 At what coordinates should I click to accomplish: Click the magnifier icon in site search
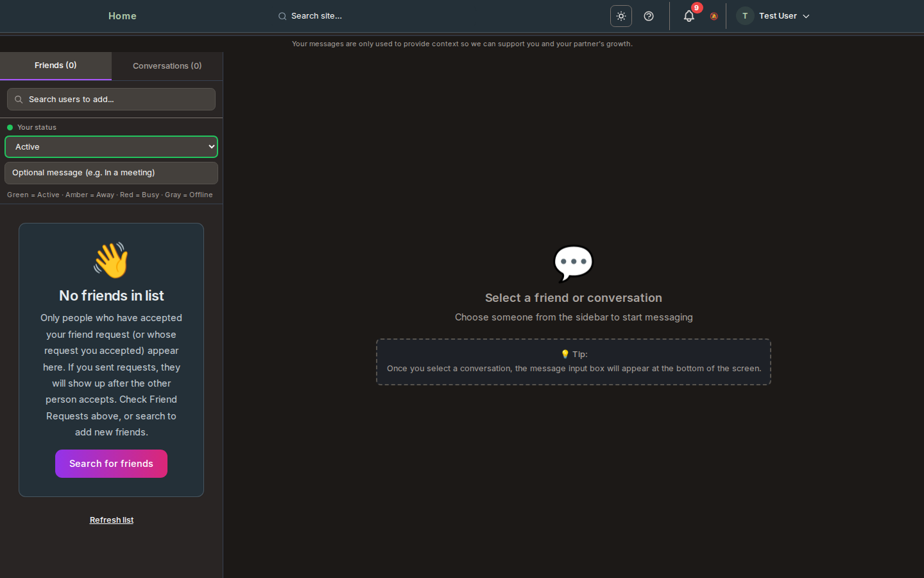click(x=282, y=16)
